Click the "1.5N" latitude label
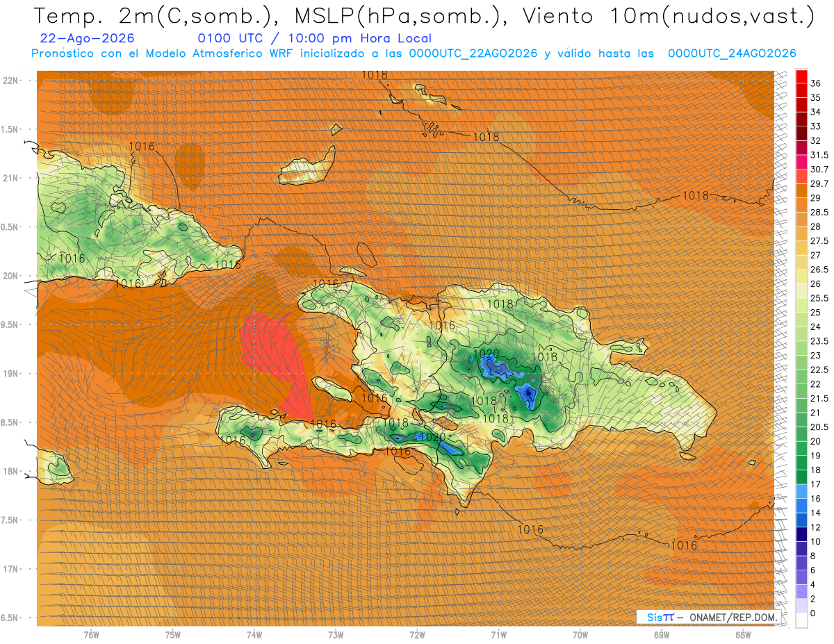Screen dimensions: 834x644 [10, 129]
